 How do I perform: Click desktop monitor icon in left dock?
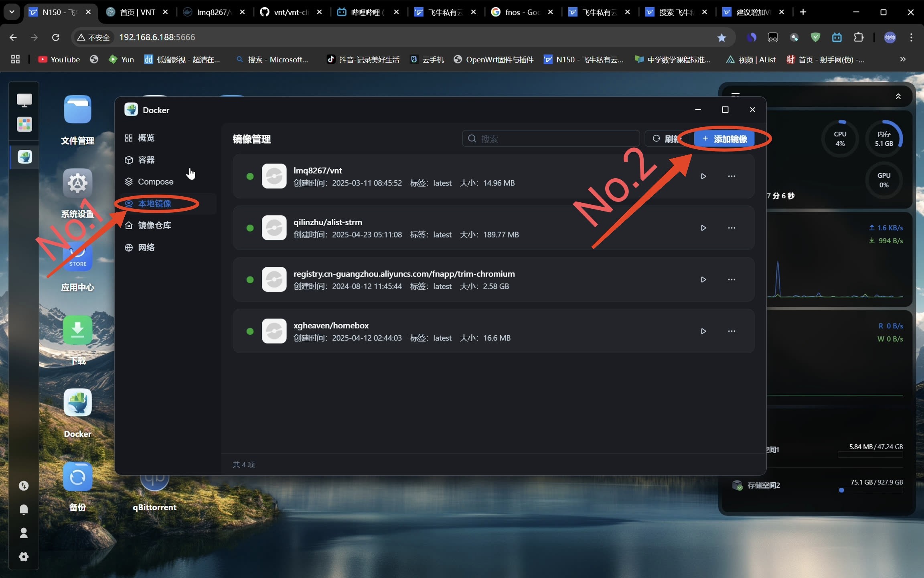point(24,100)
